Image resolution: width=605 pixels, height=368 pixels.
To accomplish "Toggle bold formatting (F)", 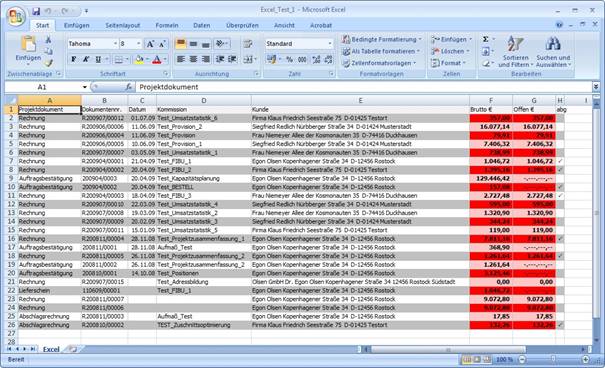I will (73, 59).
